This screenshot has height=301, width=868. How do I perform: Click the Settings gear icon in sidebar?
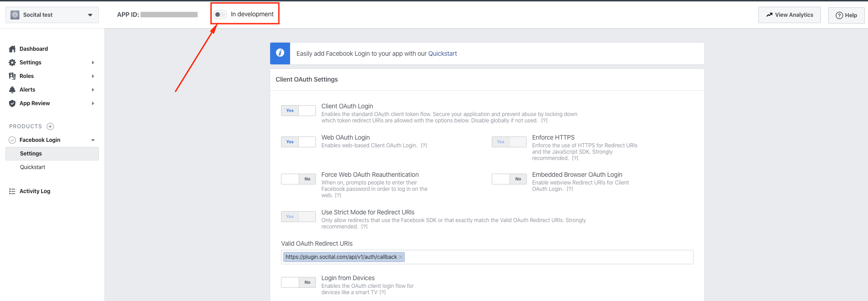click(x=12, y=63)
